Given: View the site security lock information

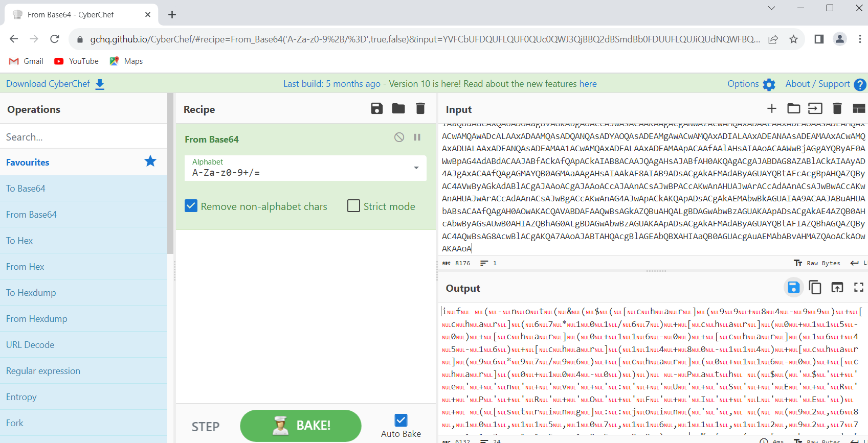Looking at the screenshot, I should click(80, 39).
